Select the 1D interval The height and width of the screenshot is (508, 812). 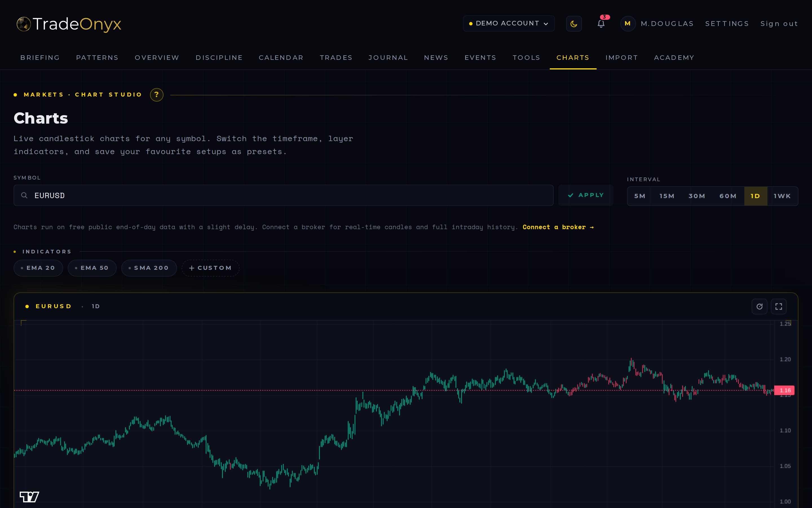(x=755, y=196)
